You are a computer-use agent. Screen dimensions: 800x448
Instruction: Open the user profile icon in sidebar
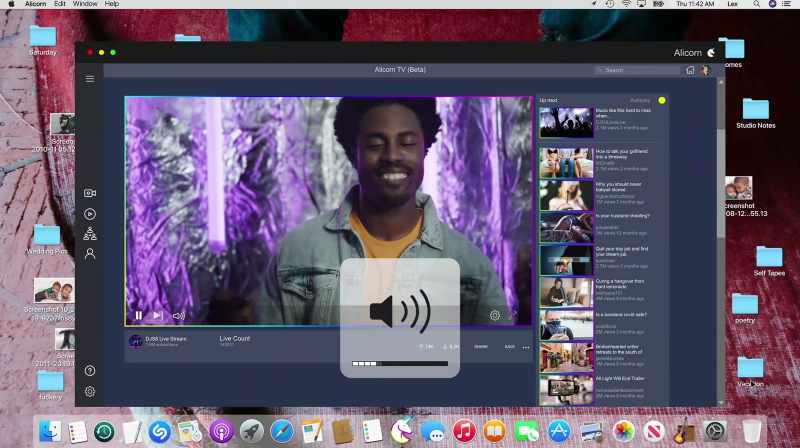90,254
